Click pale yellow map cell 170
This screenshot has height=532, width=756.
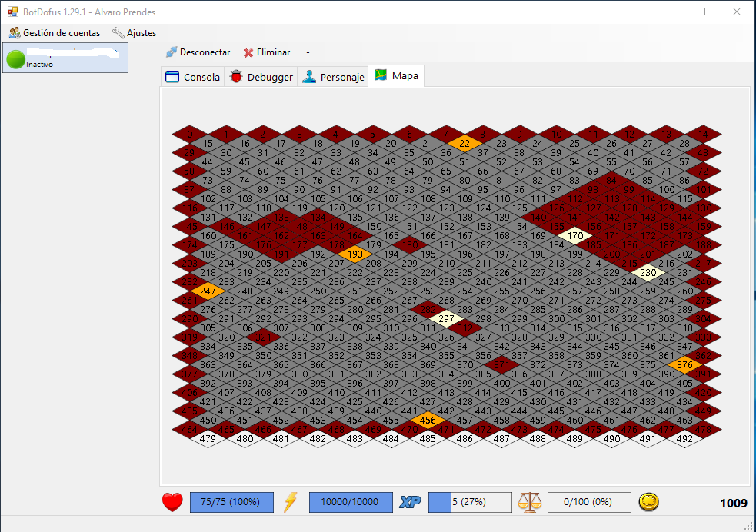pos(575,236)
